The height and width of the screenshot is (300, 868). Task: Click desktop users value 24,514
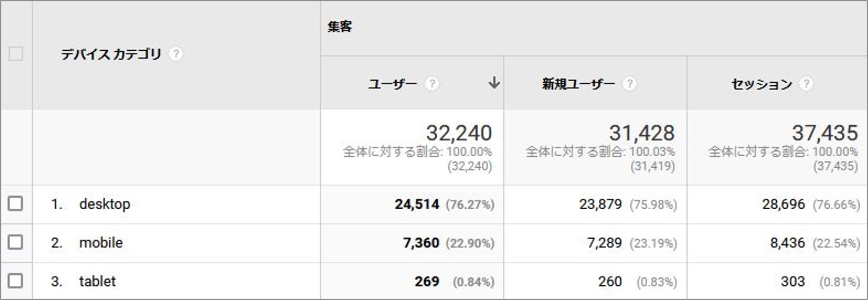(417, 204)
